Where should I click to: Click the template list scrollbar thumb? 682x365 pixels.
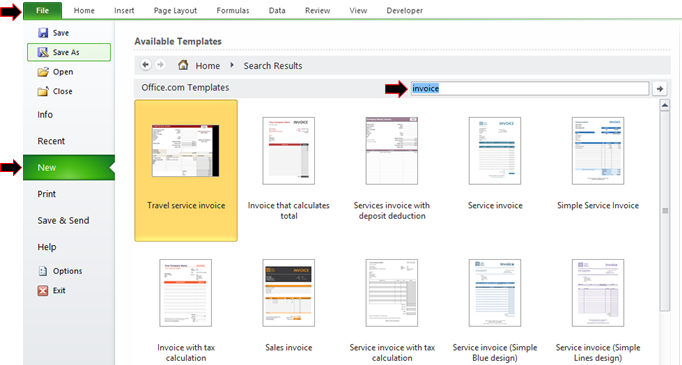pos(665,211)
